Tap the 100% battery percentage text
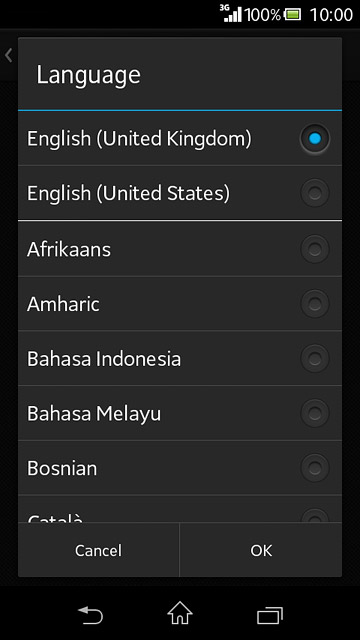This screenshot has width=360, height=640. 262,15
